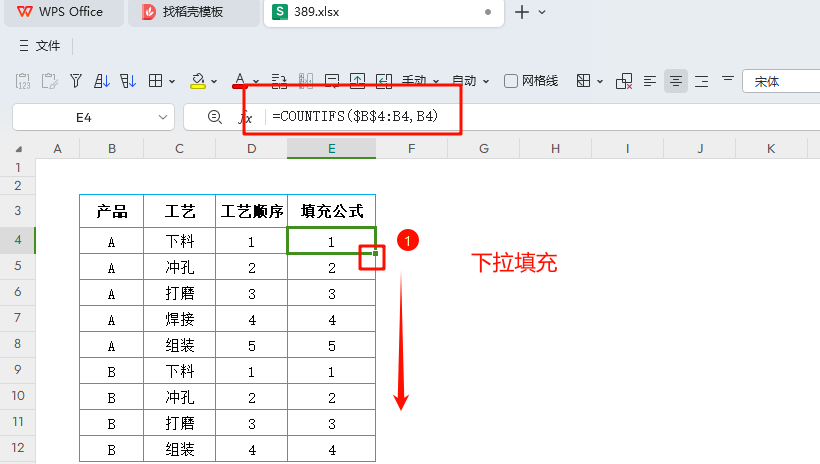Select row 12 header
820x464 pixels.
(x=18, y=448)
